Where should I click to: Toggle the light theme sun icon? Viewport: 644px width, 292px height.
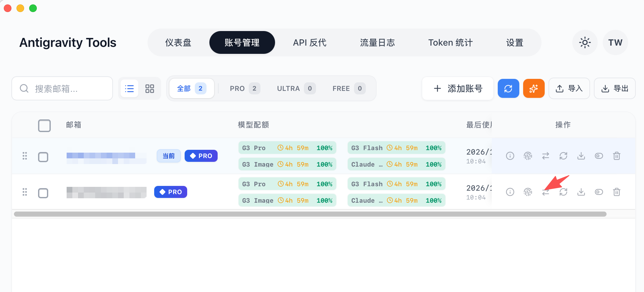click(x=585, y=42)
